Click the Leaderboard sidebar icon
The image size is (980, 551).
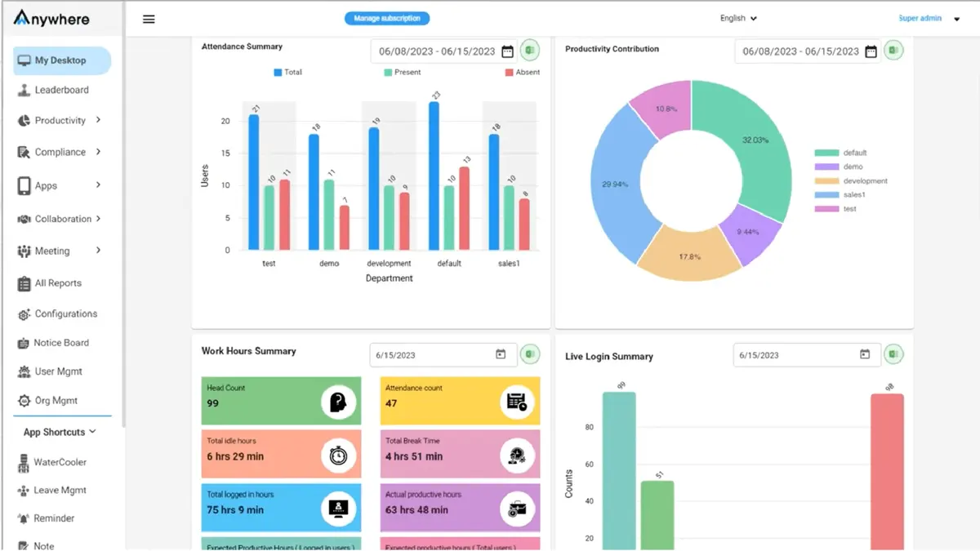coord(24,91)
